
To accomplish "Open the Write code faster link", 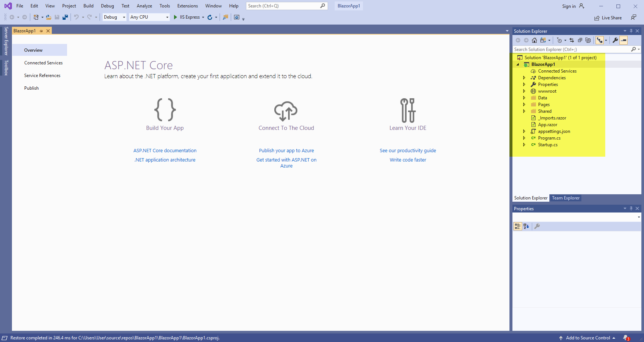I will coord(408,160).
